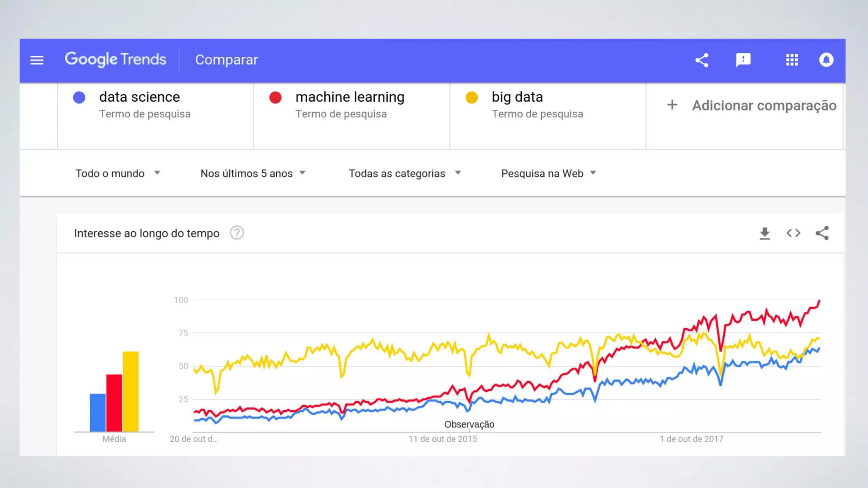The height and width of the screenshot is (488, 868).
Task: Open the hamburger navigation menu
Action: 37,60
